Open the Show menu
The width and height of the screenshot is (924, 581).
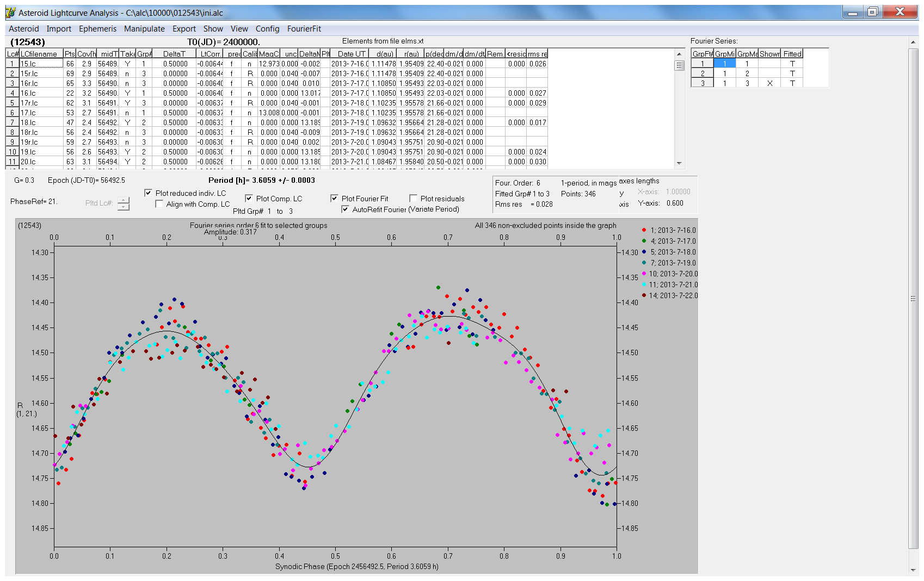click(x=213, y=29)
